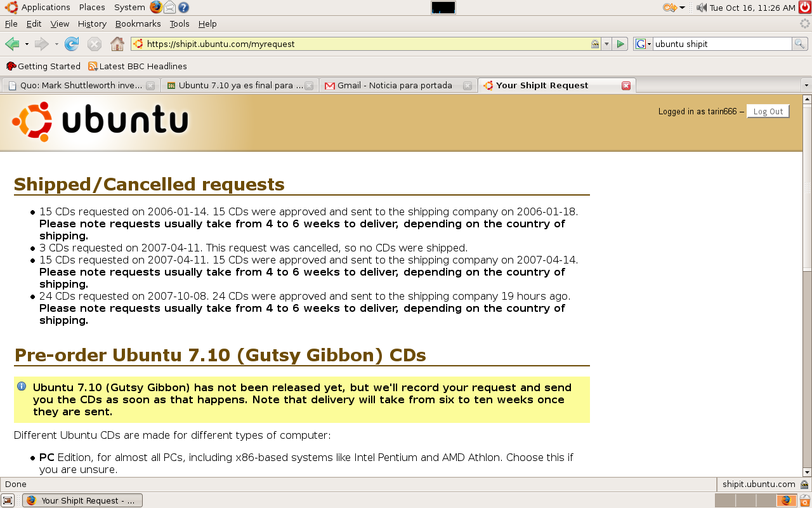Open the File menu
This screenshot has width=812, height=508.
point(11,23)
